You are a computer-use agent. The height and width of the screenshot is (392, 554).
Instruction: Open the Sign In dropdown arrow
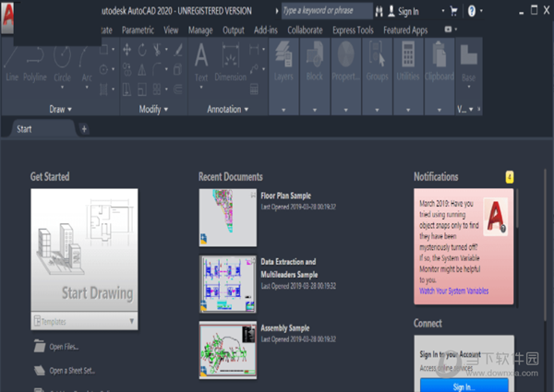pyautogui.click(x=443, y=11)
